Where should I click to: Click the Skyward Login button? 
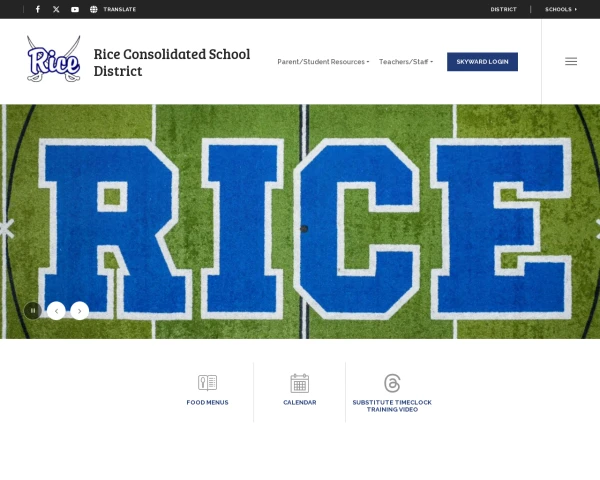[x=482, y=62]
